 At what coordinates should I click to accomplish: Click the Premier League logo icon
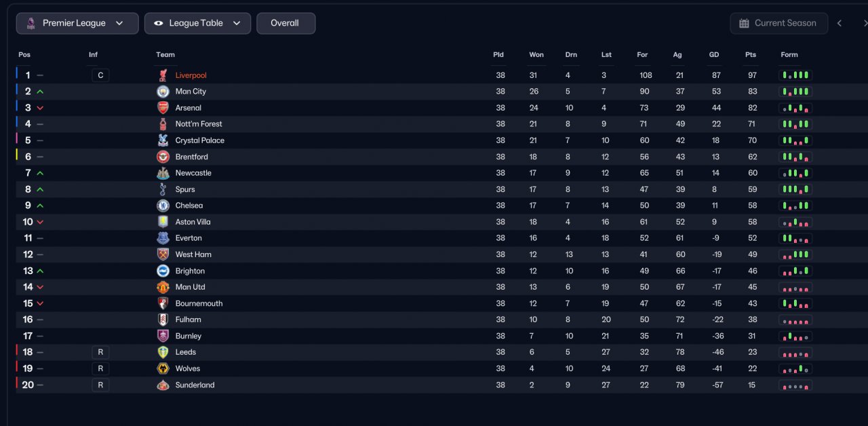[31, 23]
